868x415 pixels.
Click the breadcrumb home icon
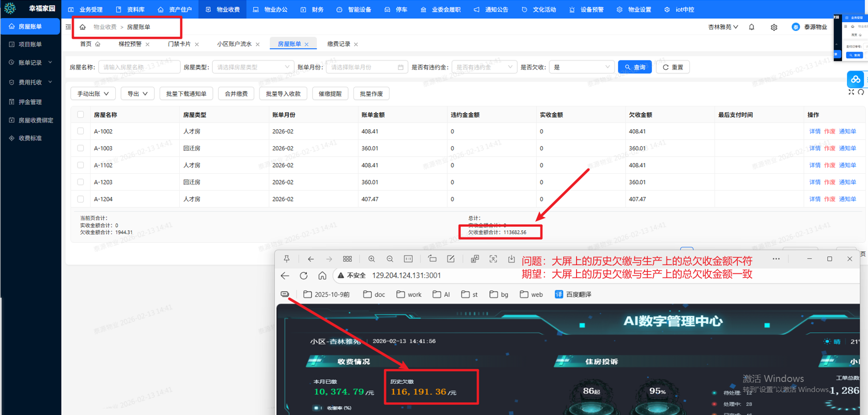83,27
